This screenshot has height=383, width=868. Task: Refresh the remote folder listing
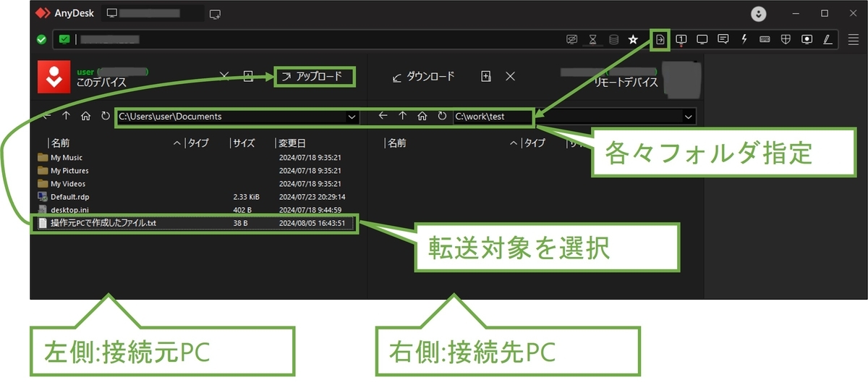click(442, 116)
